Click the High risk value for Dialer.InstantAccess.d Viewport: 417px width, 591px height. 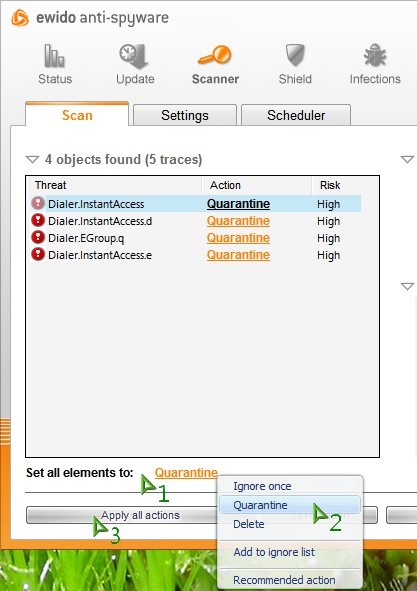(328, 221)
